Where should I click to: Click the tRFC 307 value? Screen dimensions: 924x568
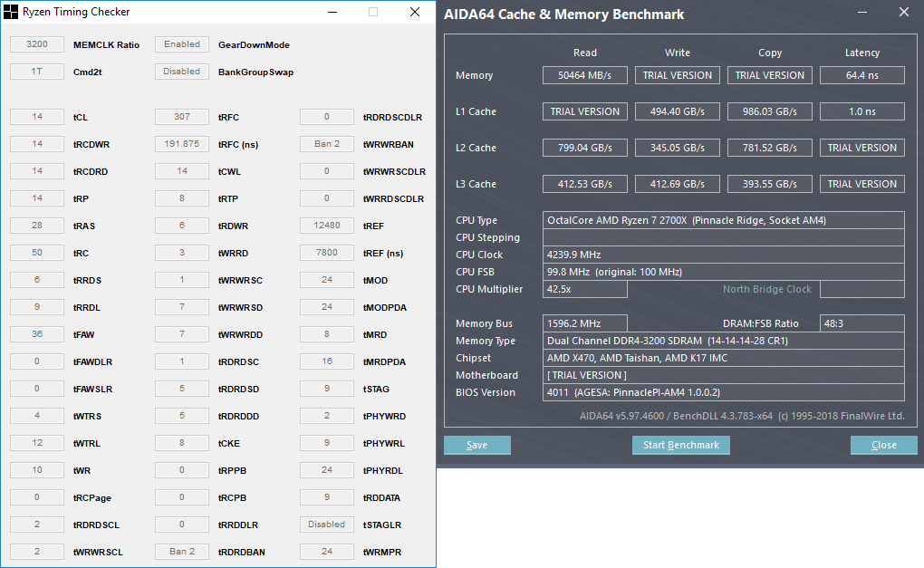182,117
